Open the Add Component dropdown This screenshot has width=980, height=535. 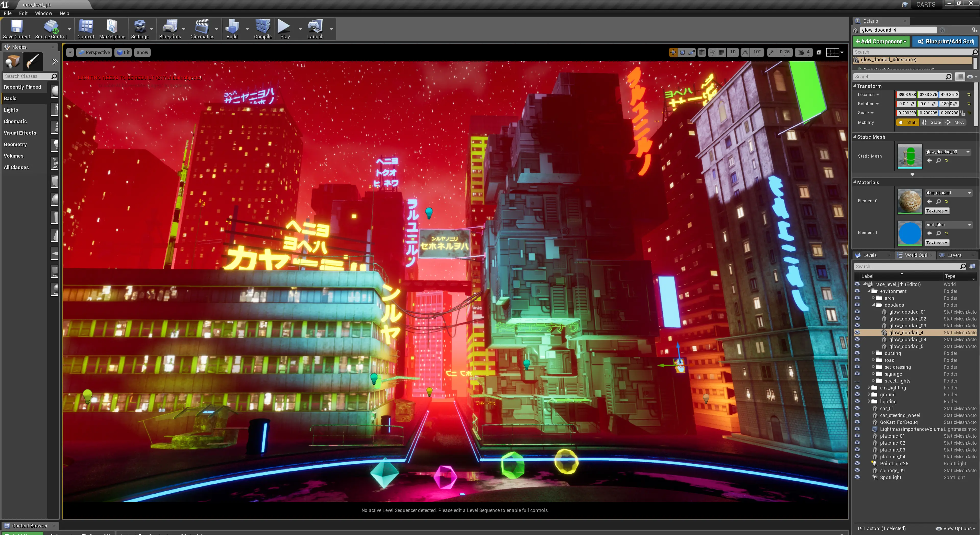[x=881, y=41]
